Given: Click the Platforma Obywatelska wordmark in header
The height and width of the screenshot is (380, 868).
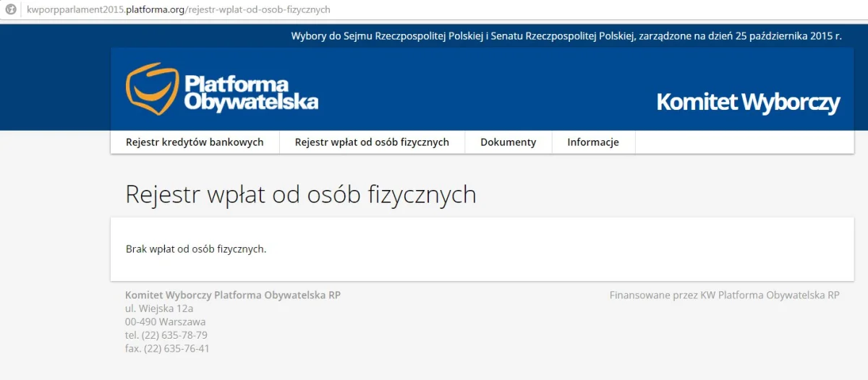Looking at the screenshot, I should tap(250, 93).
